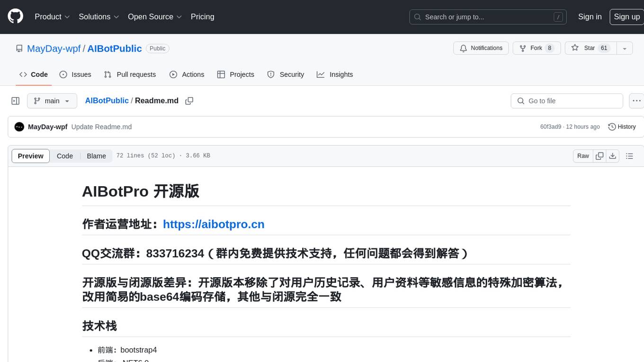Click the '12 hours ago' timestamp
This screenshot has width=644, height=362.
(x=582, y=127)
